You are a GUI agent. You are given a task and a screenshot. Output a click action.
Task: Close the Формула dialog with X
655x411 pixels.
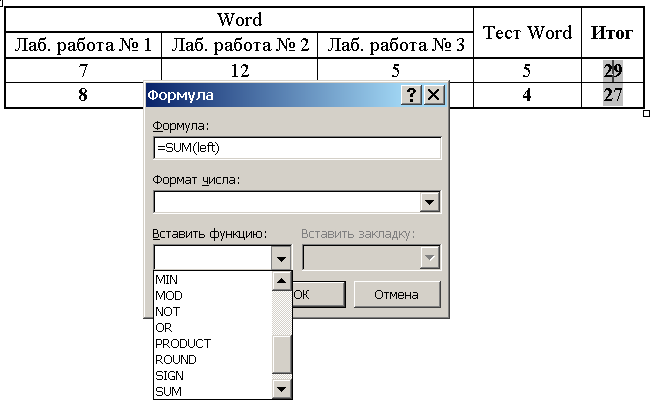pyautogui.click(x=434, y=95)
